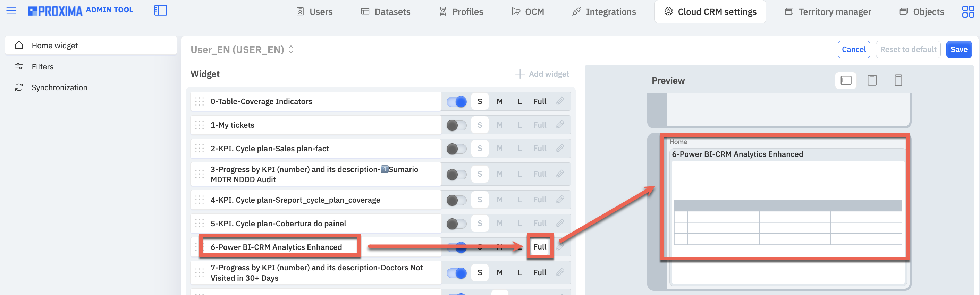980x295 pixels.
Task: Grab the drag handle of 2-KPI widget
Action: pos(199,148)
